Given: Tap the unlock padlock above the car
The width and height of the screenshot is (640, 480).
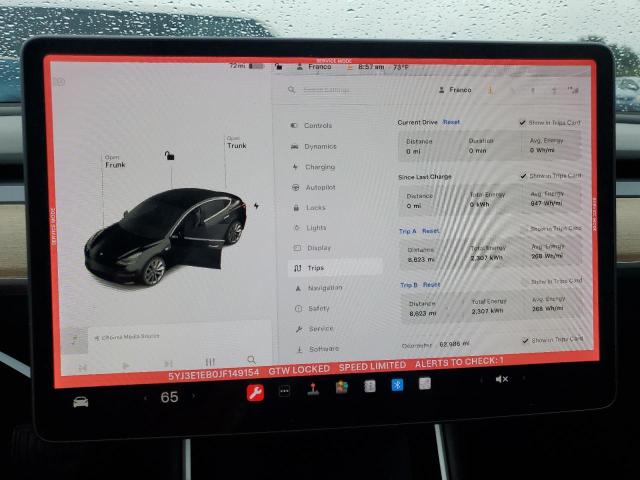Looking at the screenshot, I should tap(169, 156).
